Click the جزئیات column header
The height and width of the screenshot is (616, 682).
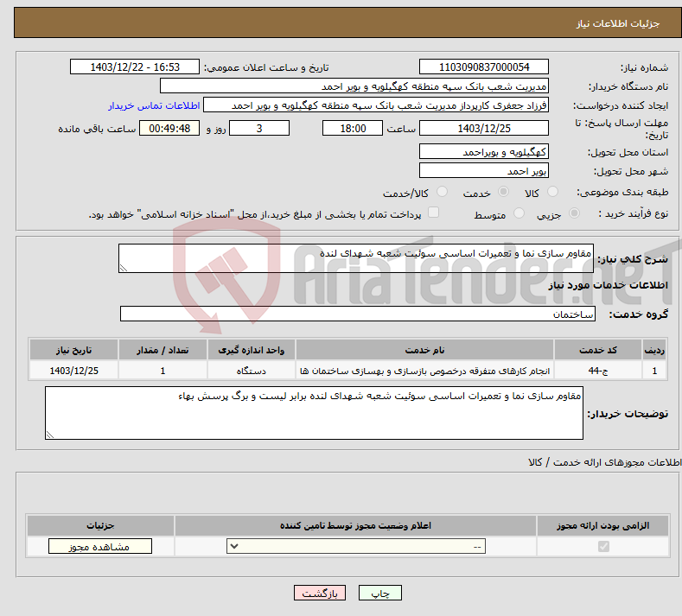[100, 526]
